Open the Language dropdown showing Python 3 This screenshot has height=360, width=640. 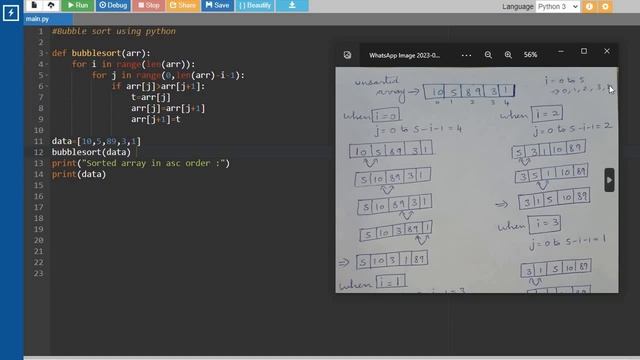(558, 7)
